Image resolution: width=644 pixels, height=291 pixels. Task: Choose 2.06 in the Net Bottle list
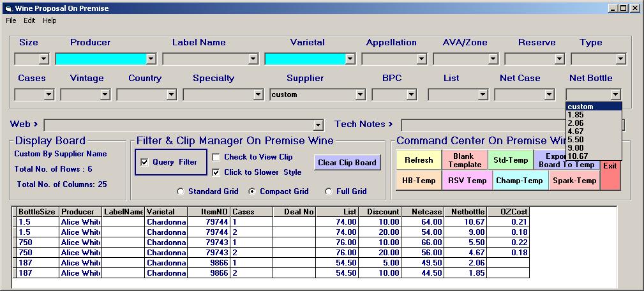(x=594, y=123)
